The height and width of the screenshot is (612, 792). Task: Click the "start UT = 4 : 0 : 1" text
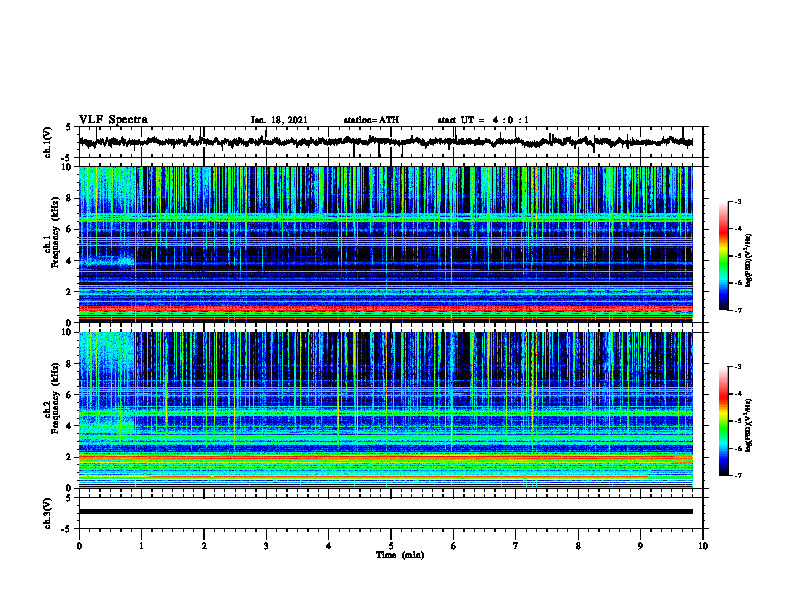(483, 120)
